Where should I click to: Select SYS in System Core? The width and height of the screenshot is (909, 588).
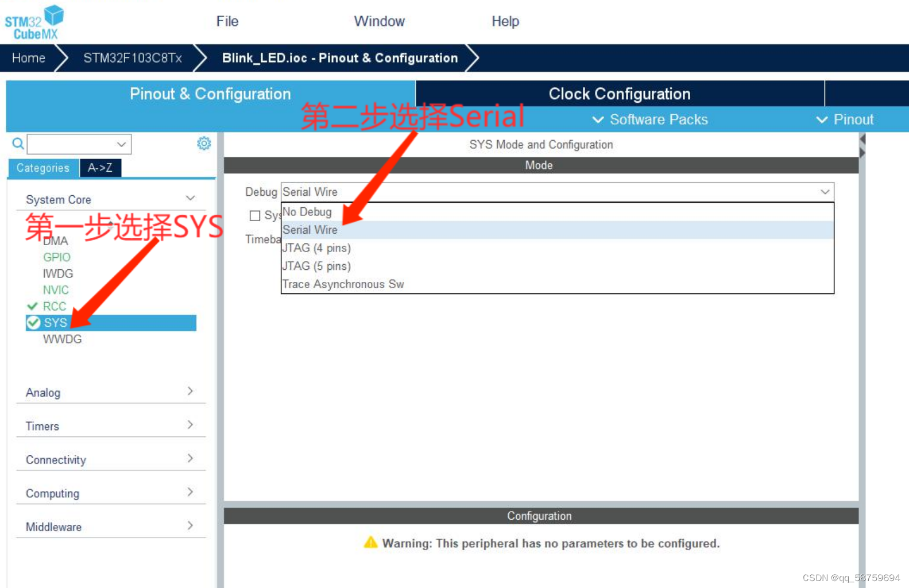pos(111,323)
